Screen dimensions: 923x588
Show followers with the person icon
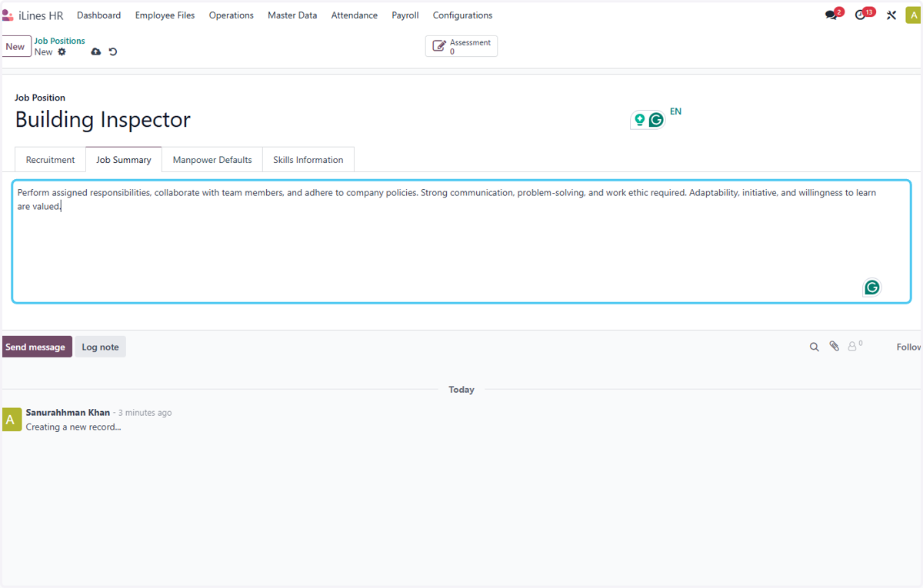(855, 347)
